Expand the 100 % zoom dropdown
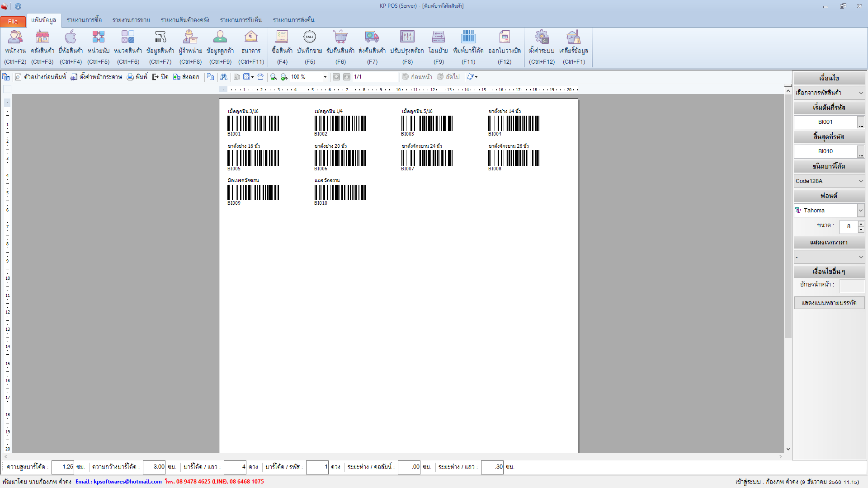The image size is (868, 488). 325,77
